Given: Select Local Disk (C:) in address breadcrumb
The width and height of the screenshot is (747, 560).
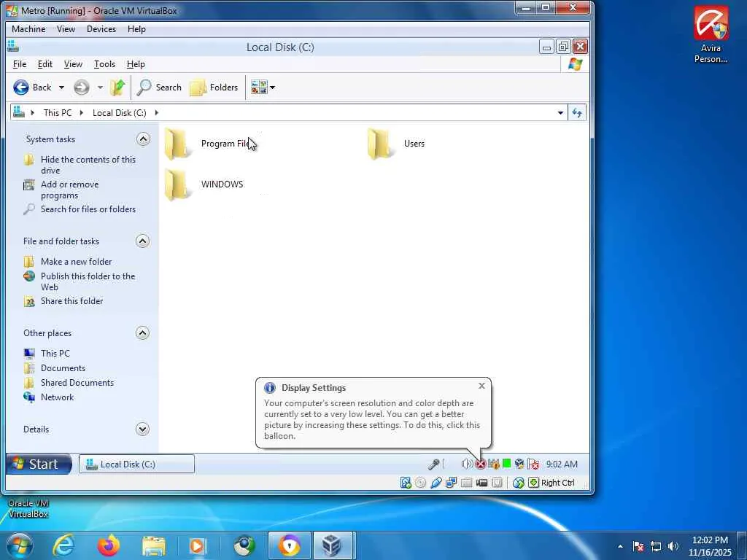Looking at the screenshot, I should pos(119,113).
